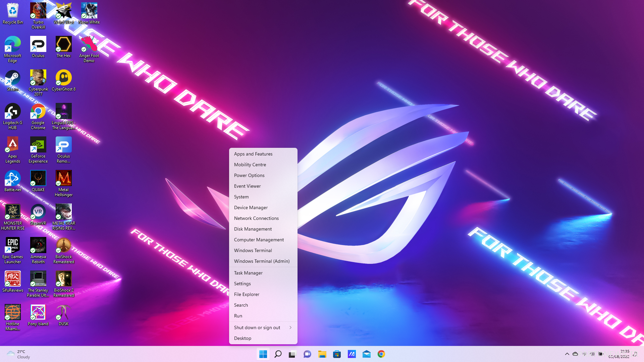Select the GeForce Experience desktop icon
The height and width of the screenshot is (362, 644).
[38, 147]
